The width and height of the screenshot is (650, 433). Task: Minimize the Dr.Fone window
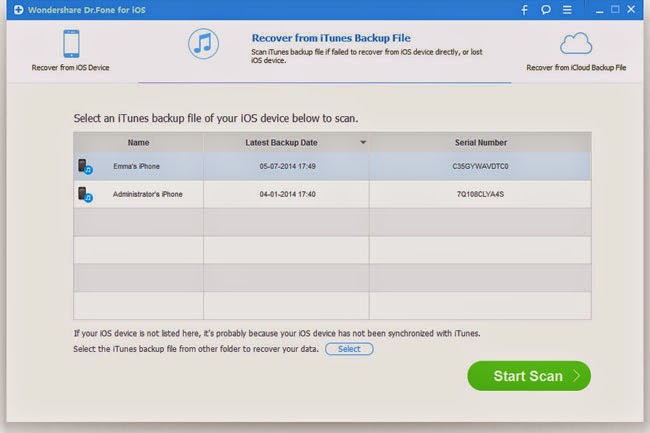(x=599, y=10)
